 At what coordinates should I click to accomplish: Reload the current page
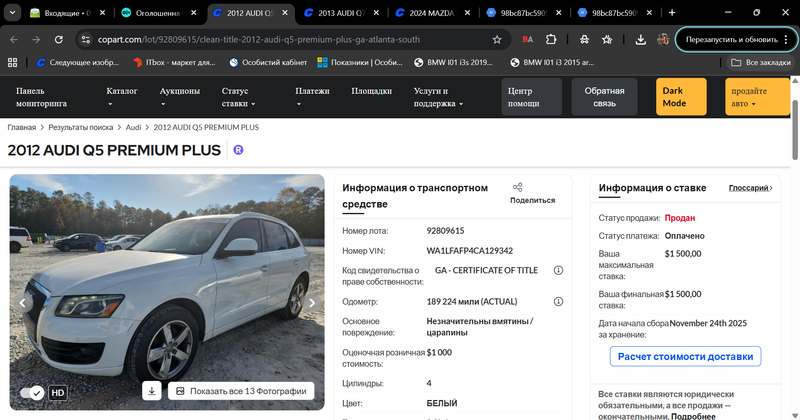(x=59, y=39)
